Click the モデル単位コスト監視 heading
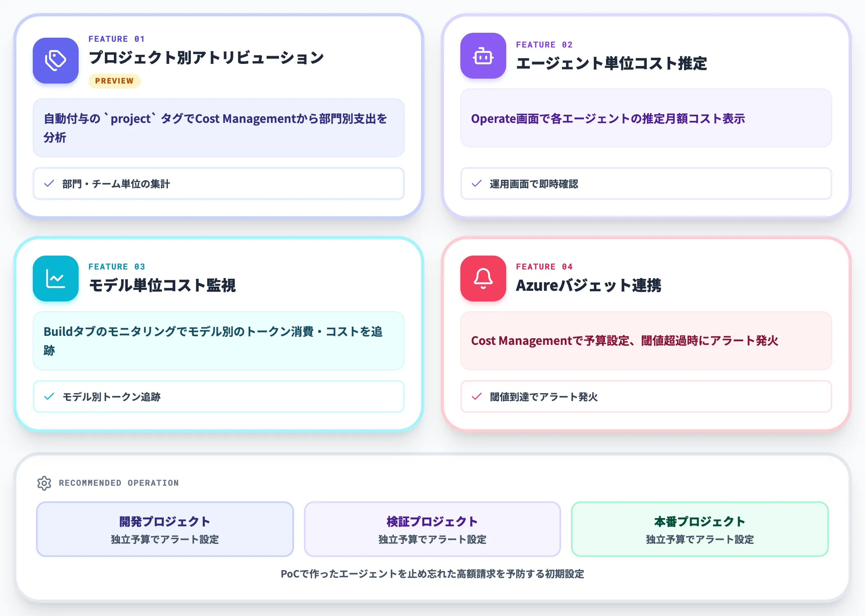Viewport: 865px width, 616px height. coord(162,285)
